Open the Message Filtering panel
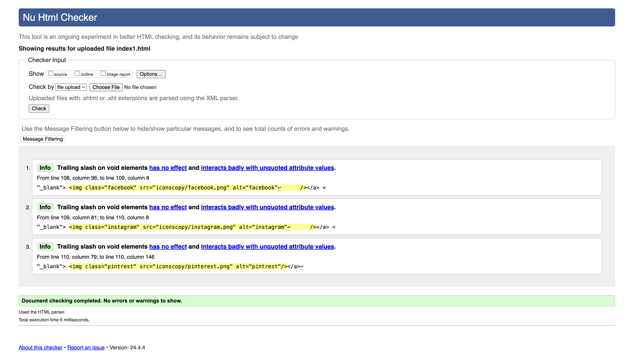Image resolution: width=630 pixels, height=364 pixels. [x=43, y=139]
